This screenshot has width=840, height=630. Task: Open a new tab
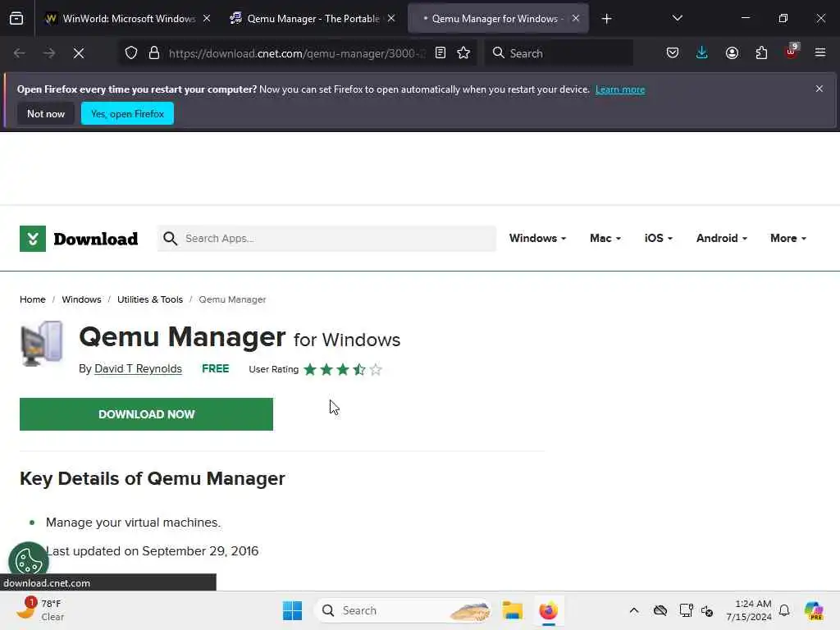[606, 19]
